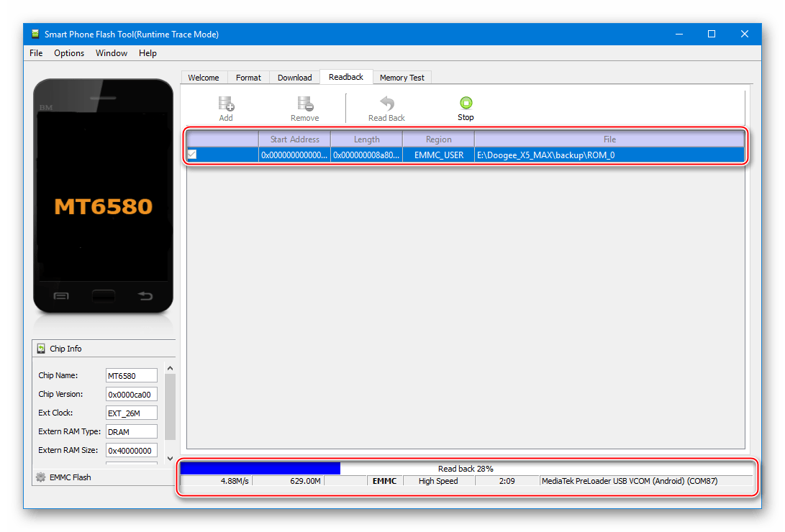Select the Readback tab
Screen dimensions: 785x532
point(346,77)
